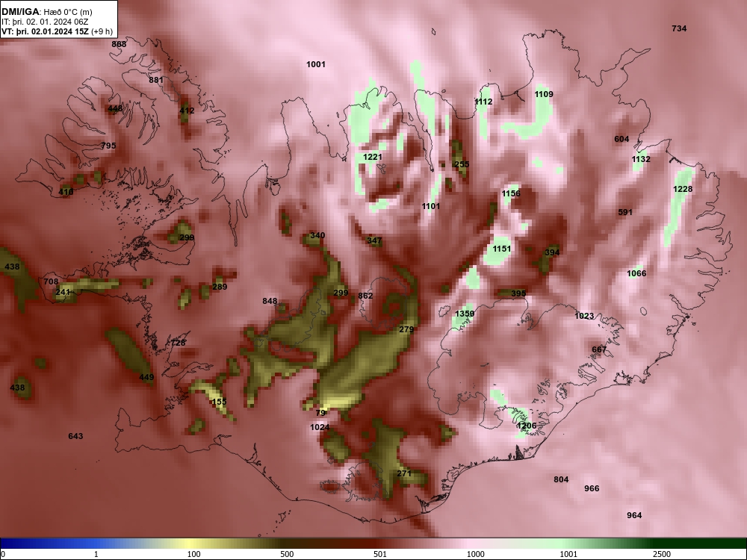The height and width of the screenshot is (560, 747).
Task: Click the 1066 height label
Action: coord(636,273)
